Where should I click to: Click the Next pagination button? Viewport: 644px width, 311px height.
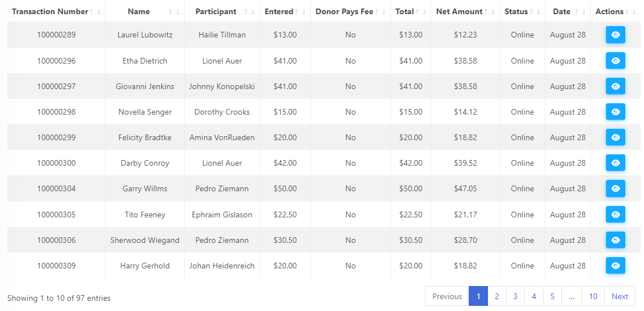coord(620,296)
